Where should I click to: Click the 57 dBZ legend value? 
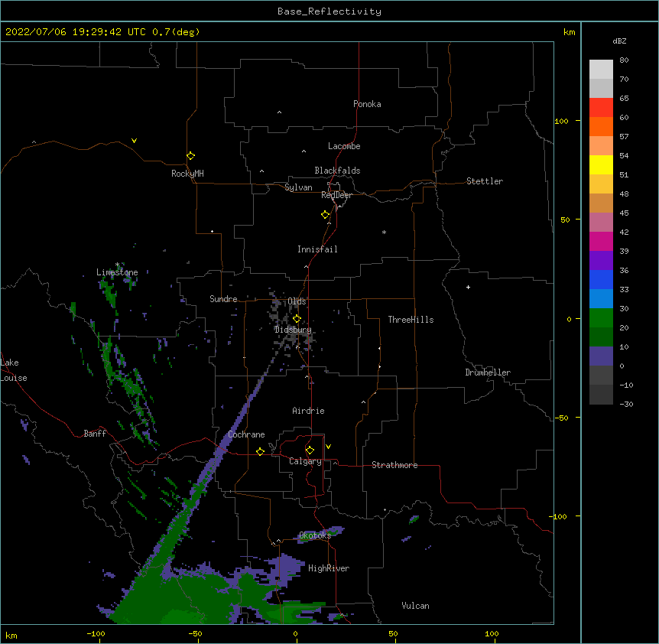pyautogui.click(x=624, y=137)
